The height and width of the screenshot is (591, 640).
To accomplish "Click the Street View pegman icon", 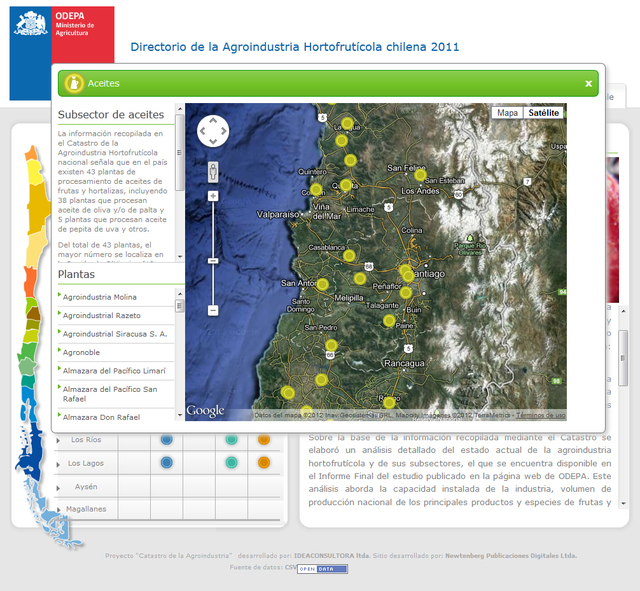I will (x=213, y=171).
